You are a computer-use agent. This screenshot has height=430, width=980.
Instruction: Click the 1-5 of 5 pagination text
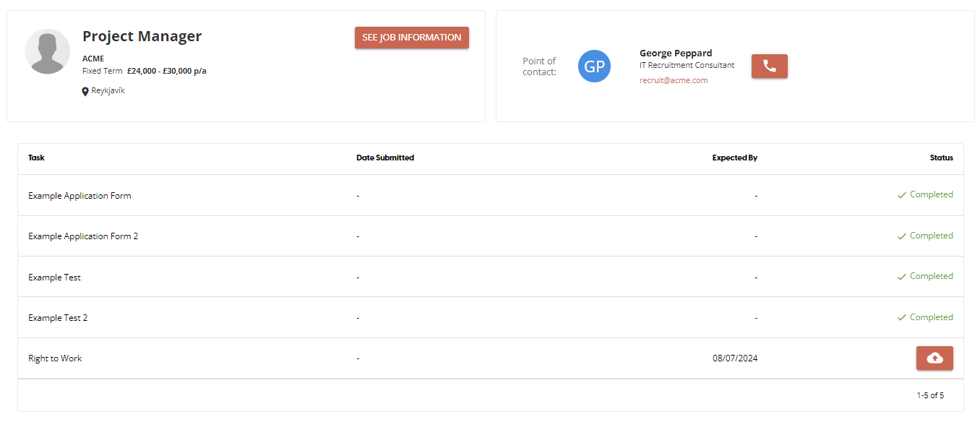click(x=929, y=395)
